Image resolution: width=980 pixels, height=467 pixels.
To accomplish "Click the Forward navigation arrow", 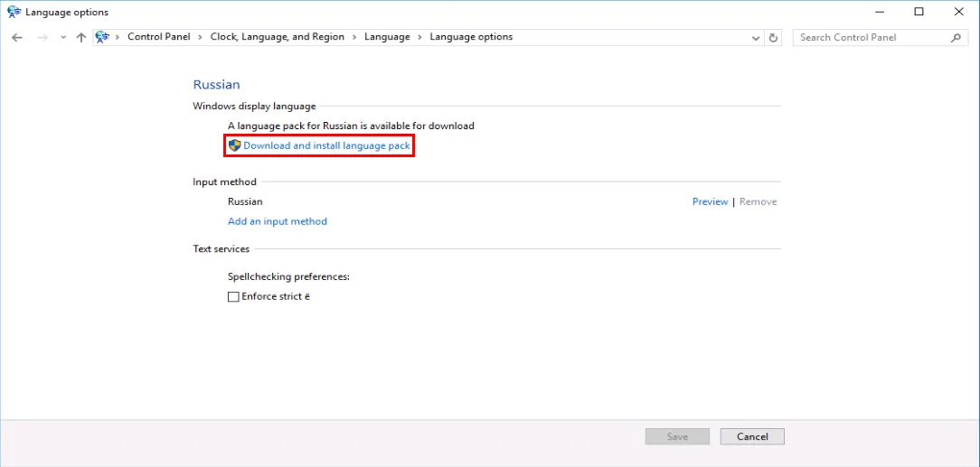I will pyautogui.click(x=42, y=37).
